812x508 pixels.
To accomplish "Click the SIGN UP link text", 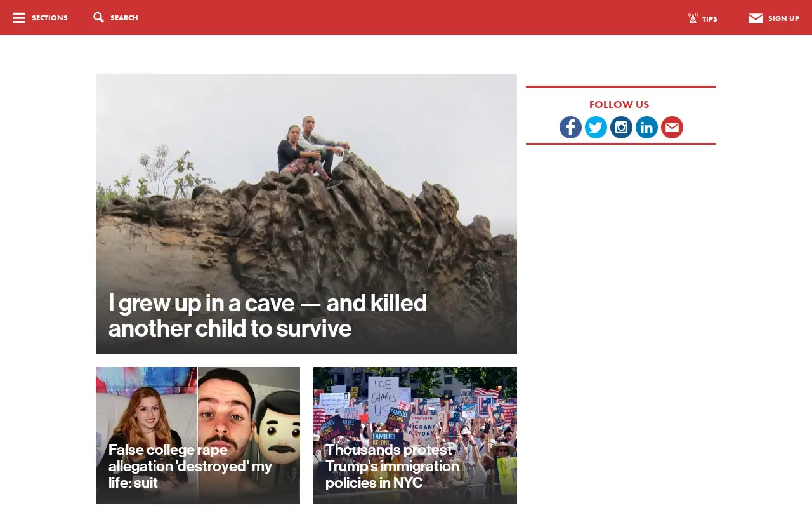I will 783,18.
